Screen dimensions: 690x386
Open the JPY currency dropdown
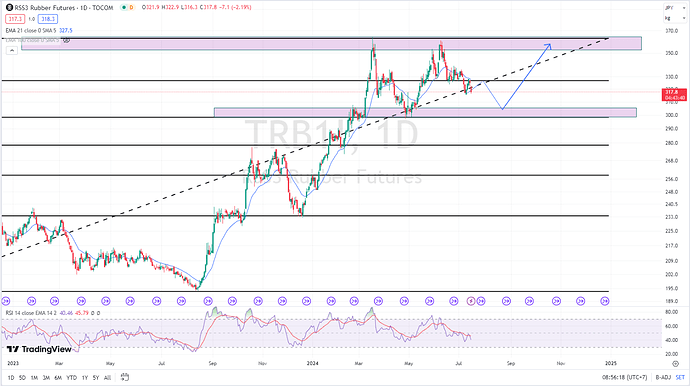click(675, 8)
